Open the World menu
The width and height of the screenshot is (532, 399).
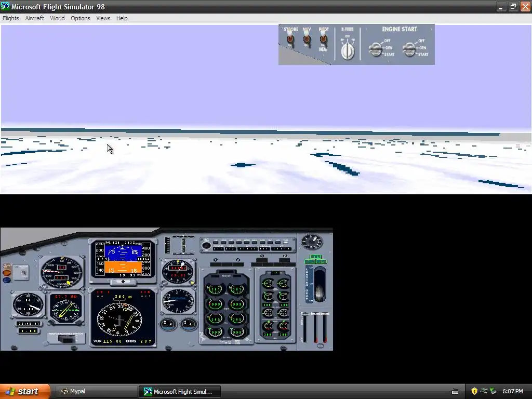57,18
